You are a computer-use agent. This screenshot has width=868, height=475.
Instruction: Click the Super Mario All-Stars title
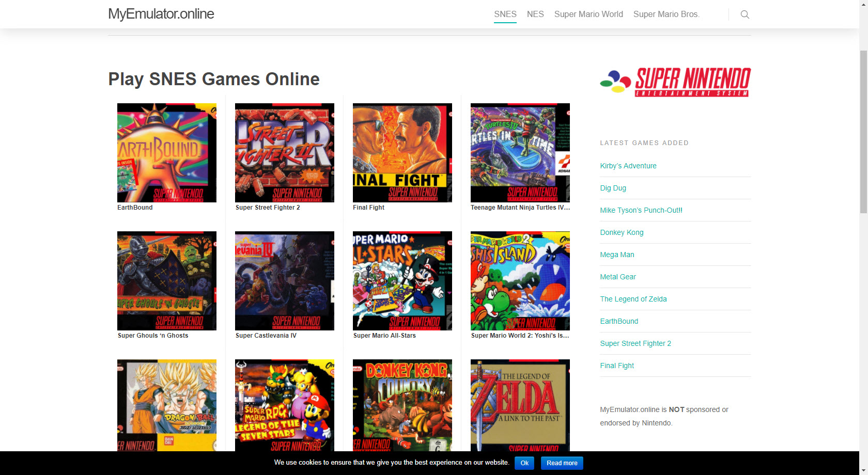(x=384, y=336)
